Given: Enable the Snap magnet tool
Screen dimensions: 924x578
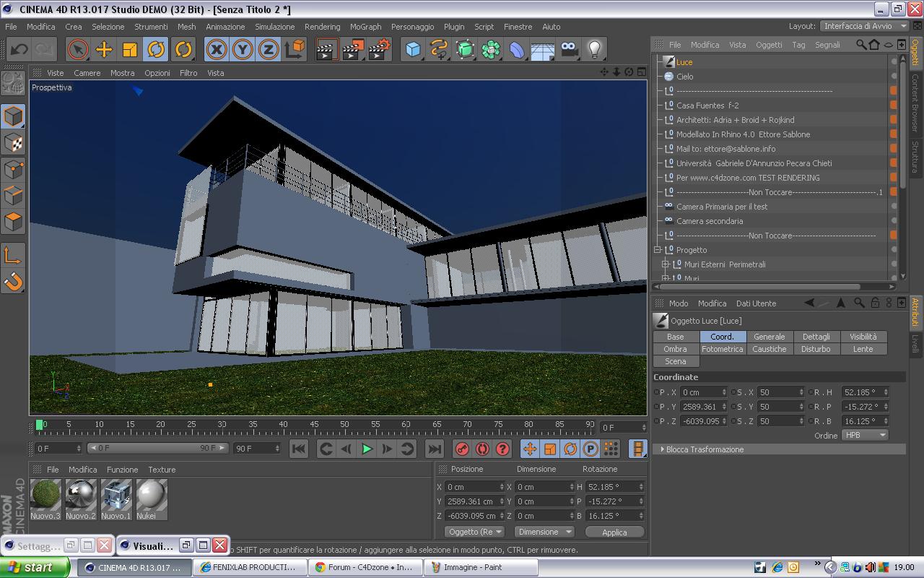Looking at the screenshot, I should (14, 281).
